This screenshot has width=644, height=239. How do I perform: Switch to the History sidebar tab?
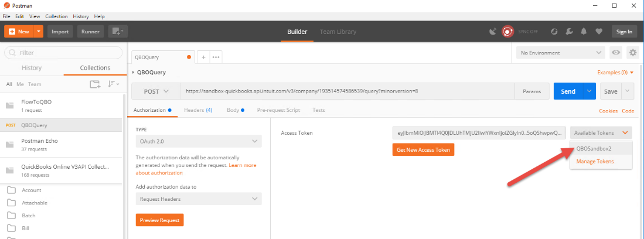pos(32,68)
